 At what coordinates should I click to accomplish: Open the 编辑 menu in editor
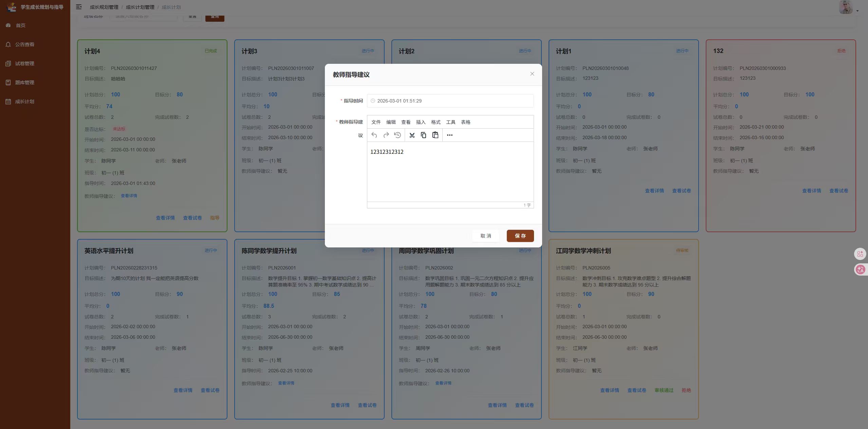point(391,122)
